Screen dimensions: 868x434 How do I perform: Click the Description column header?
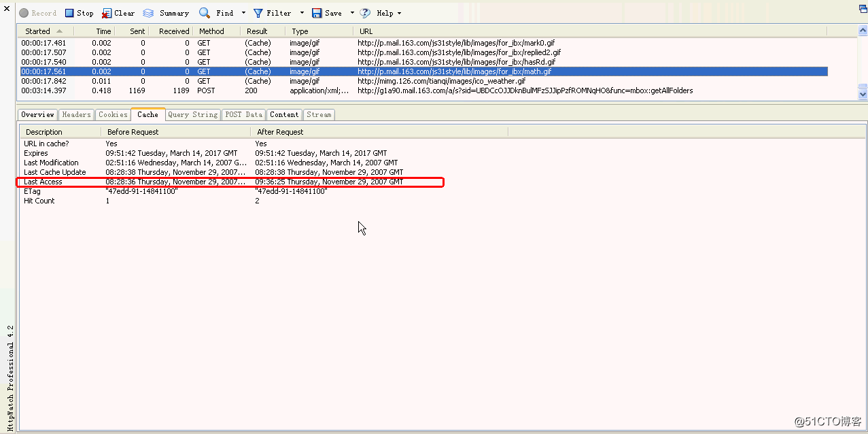60,132
